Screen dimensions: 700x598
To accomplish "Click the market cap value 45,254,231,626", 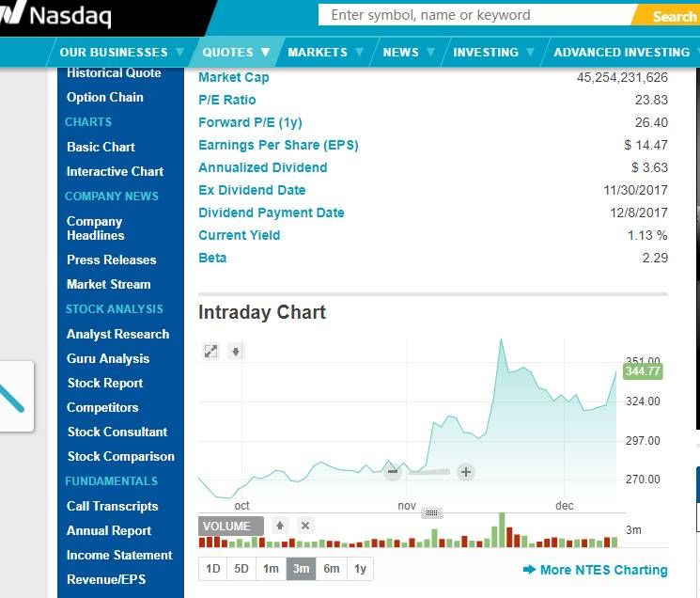I will (x=622, y=77).
